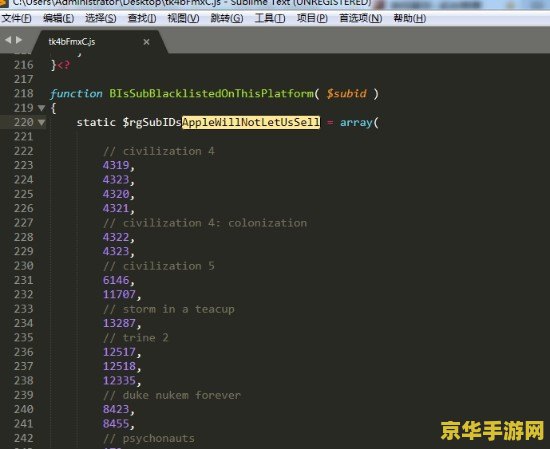Click the 'function' keyword on line 218

tap(76, 94)
